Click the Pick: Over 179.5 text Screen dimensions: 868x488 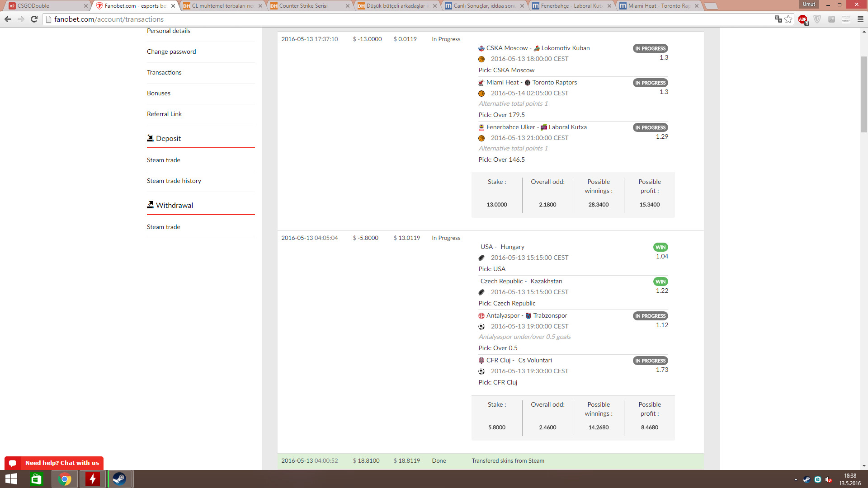pyautogui.click(x=502, y=115)
